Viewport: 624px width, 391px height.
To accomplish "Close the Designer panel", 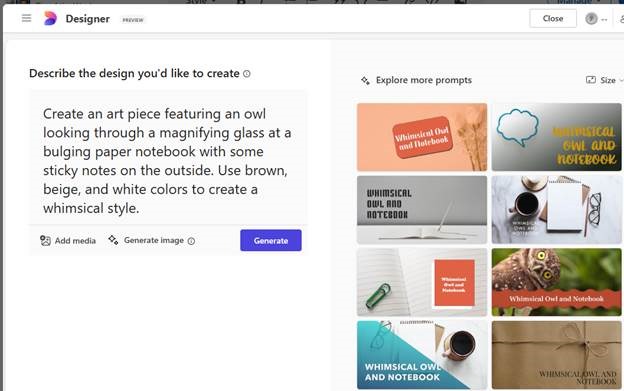I will pos(553,18).
